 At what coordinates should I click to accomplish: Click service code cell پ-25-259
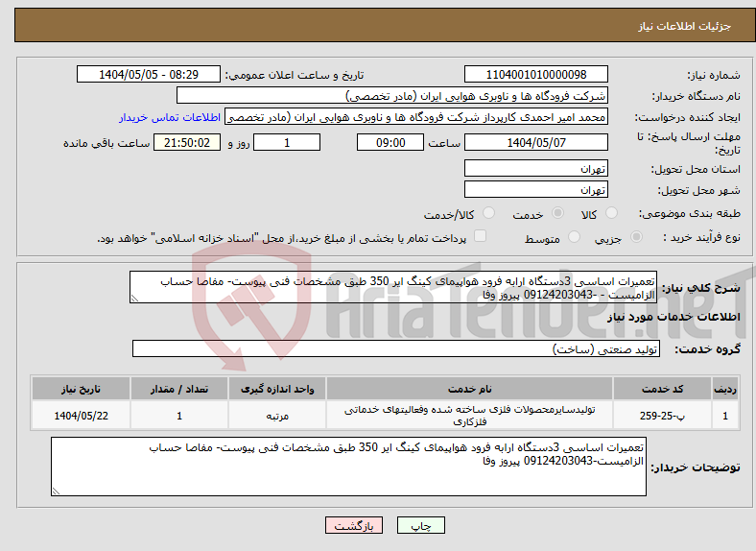tap(662, 416)
